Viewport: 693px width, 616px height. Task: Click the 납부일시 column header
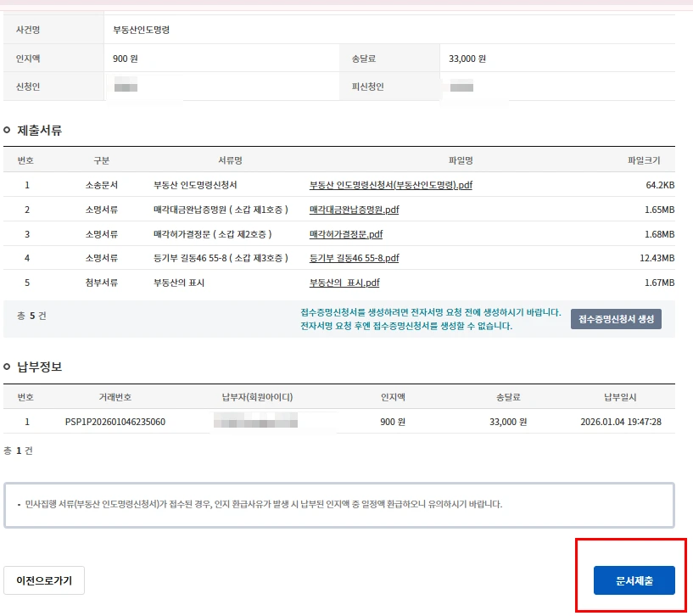pyautogui.click(x=620, y=396)
